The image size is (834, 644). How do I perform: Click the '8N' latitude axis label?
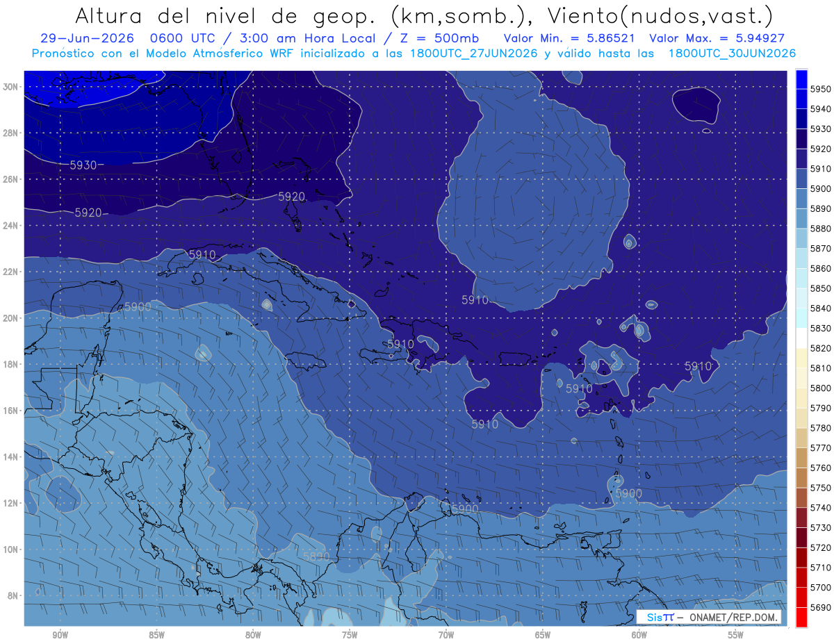tap(14, 595)
